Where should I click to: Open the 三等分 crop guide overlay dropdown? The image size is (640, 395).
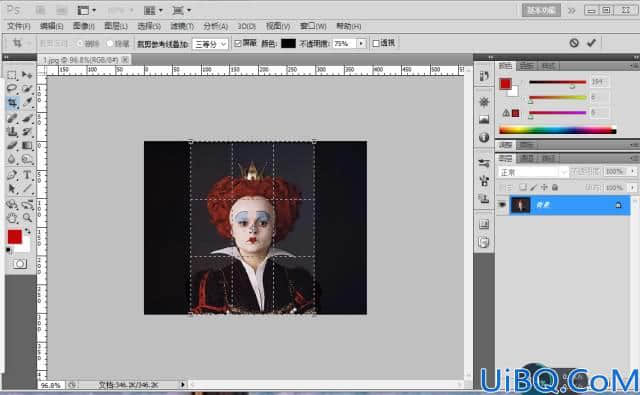(x=210, y=44)
